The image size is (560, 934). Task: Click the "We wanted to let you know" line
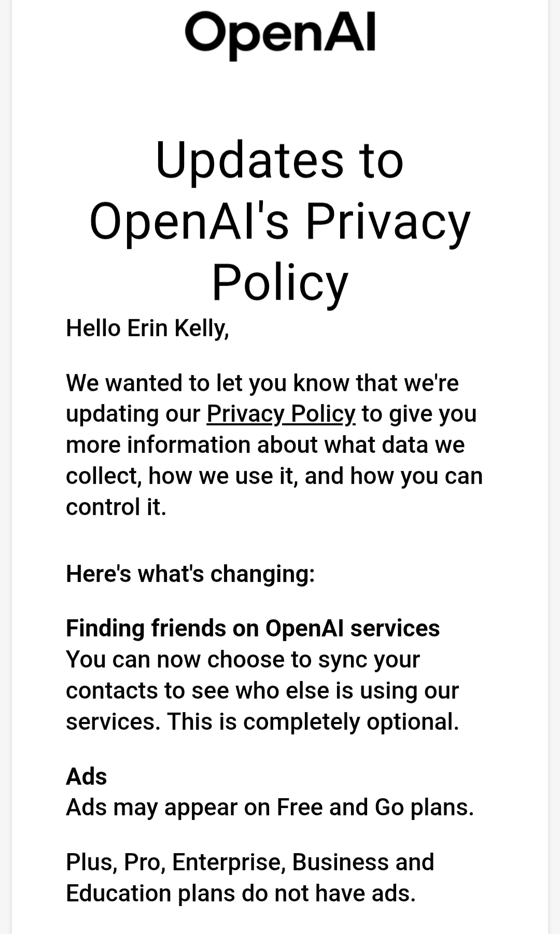[262, 383]
